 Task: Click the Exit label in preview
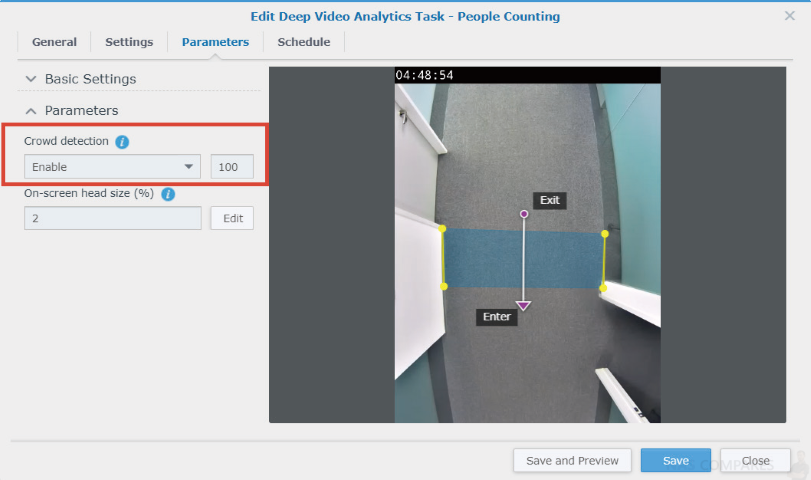point(550,200)
